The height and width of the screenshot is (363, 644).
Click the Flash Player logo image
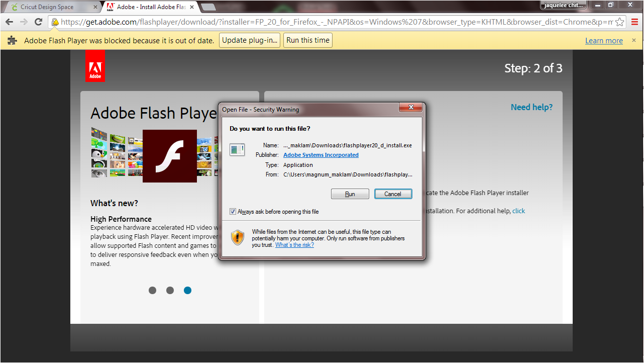169,156
